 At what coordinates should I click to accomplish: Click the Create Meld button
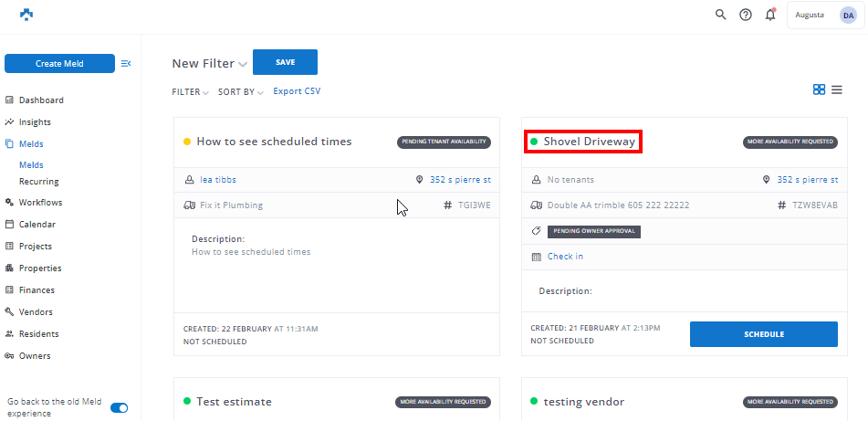[59, 64]
